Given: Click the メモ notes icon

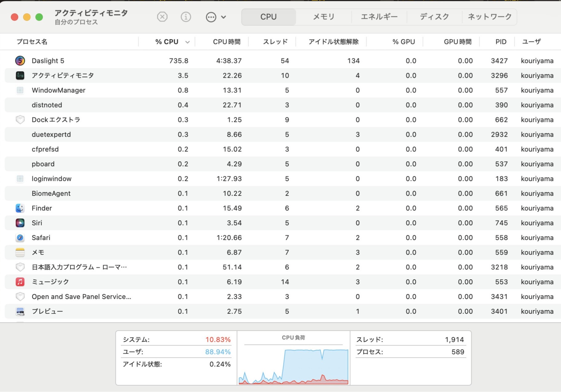Looking at the screenshot, I should click(20, 252).
